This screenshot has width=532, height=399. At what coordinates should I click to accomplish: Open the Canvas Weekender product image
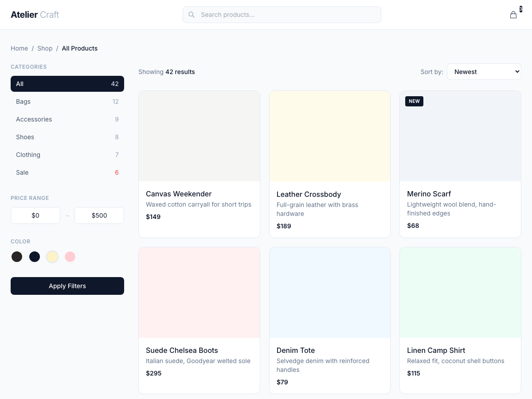199,136
